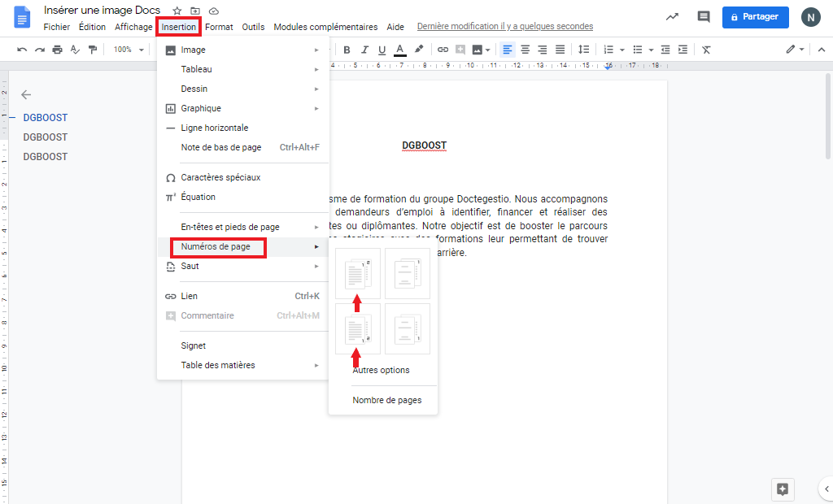Click the blue Partager button
The height and width of the screenshot is (504, 833).
(x=755, y=16)
